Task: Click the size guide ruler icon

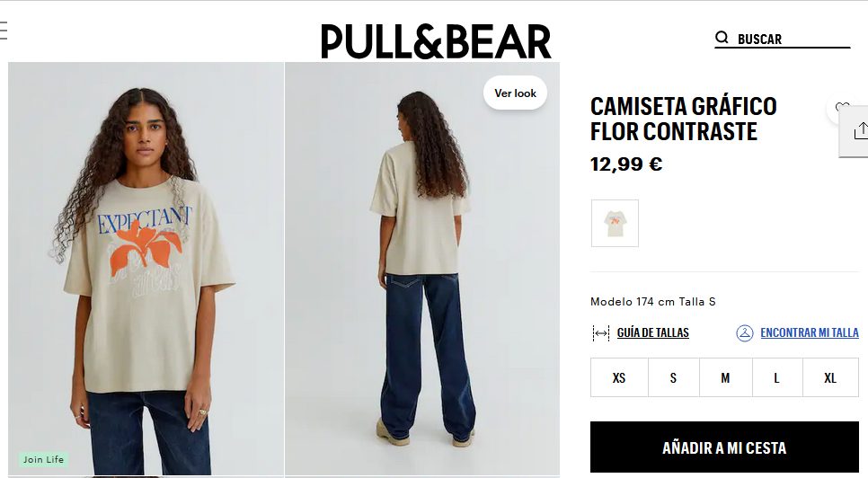Action: point(600,333)
